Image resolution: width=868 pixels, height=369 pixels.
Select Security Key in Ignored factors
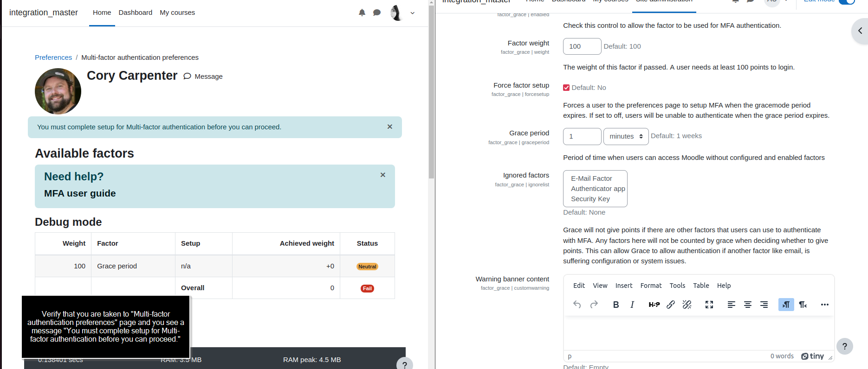pos(590,199)
